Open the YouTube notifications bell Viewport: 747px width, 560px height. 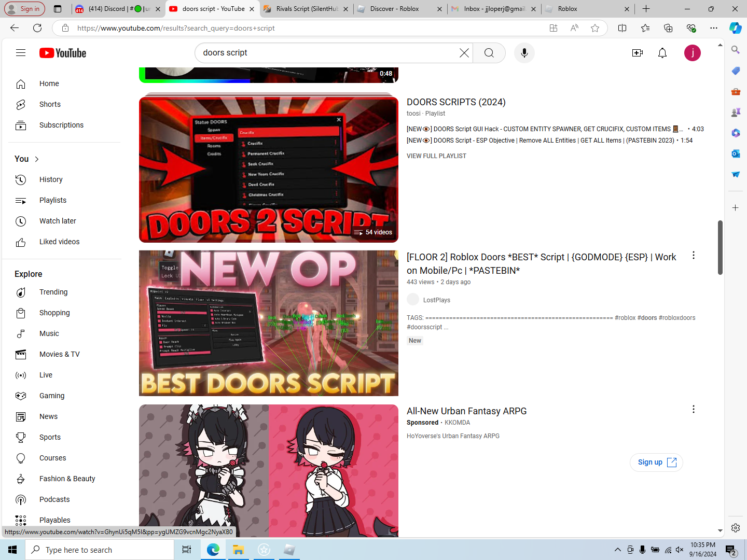[x=662, y=53]
